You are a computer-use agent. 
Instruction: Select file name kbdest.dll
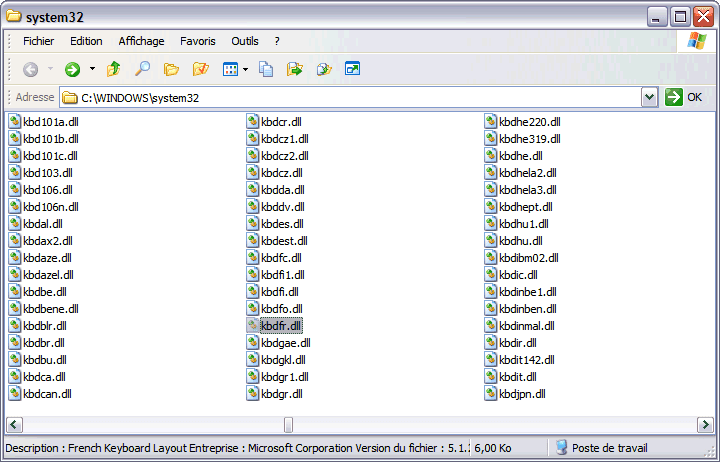click(x=284, y=241)
